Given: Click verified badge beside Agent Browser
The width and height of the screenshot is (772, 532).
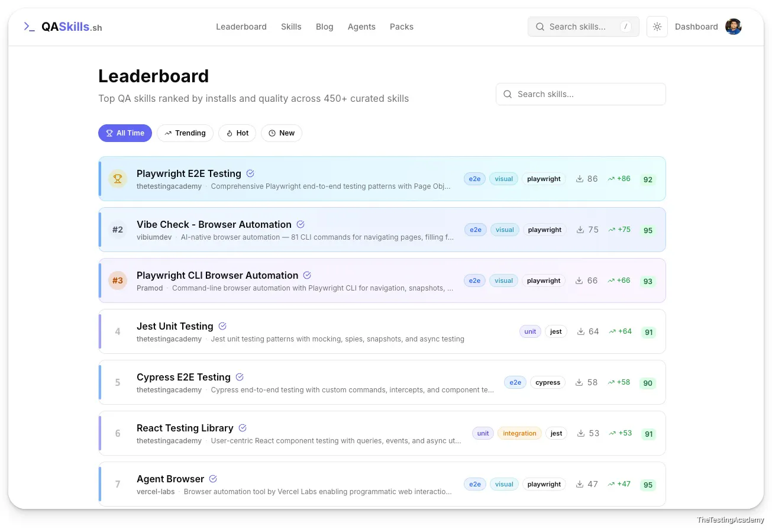Looking at the screenshot, I should coord(213,479).
